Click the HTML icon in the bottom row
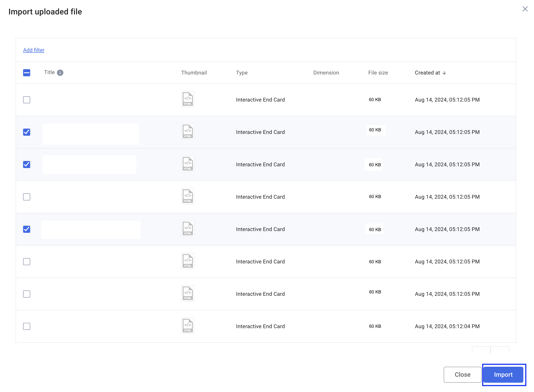 [187, 325]
